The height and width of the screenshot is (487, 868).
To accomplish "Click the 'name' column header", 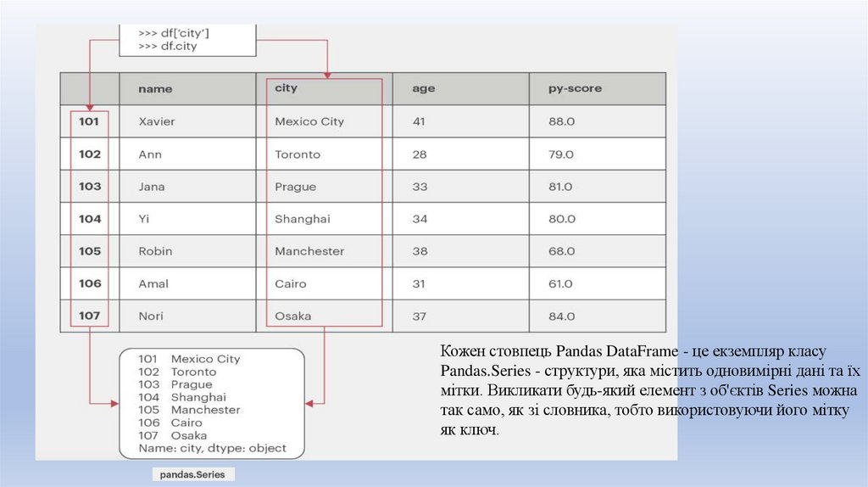I will pos(155,88).
